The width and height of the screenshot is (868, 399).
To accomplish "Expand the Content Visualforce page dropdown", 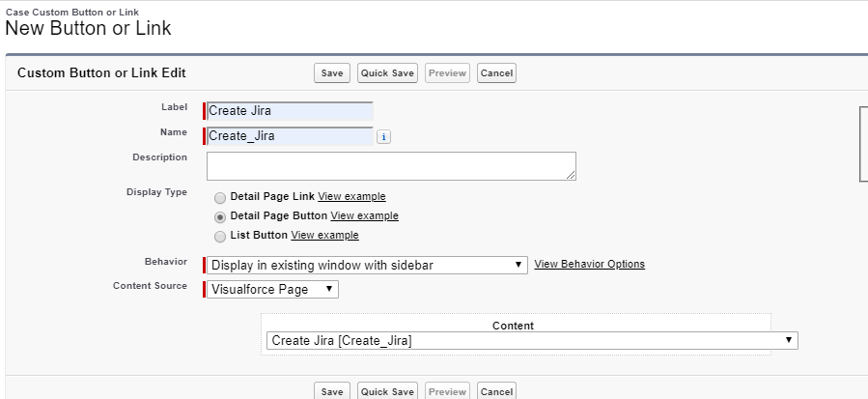I will [532, 341].
